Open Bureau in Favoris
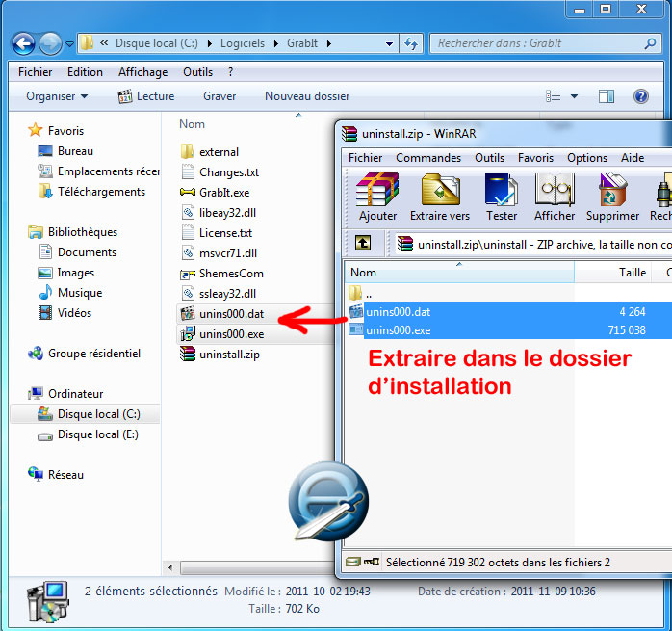 (65, 151)
